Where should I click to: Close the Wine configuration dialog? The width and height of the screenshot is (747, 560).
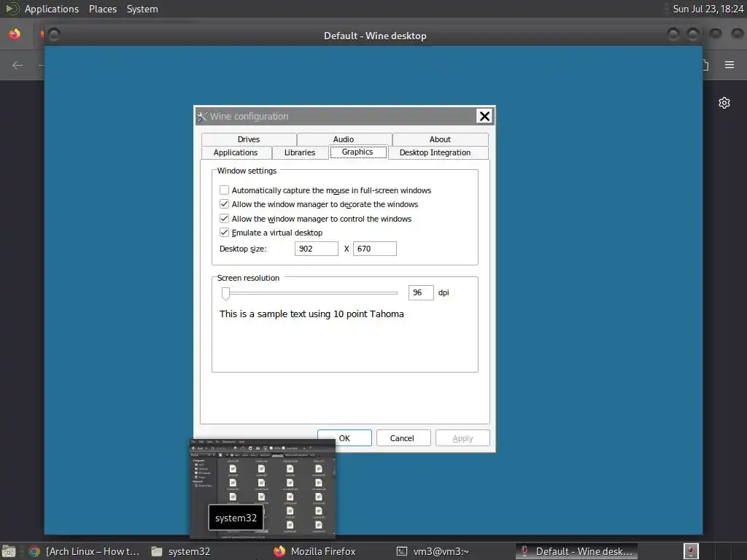pyautogui.click(x=484, y=116)
